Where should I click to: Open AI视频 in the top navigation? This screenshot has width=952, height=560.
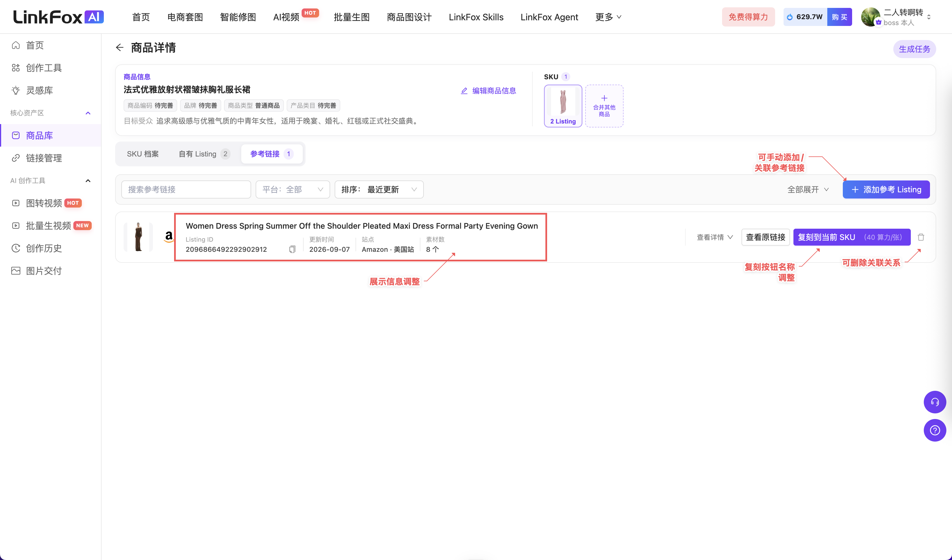[286, 17]
